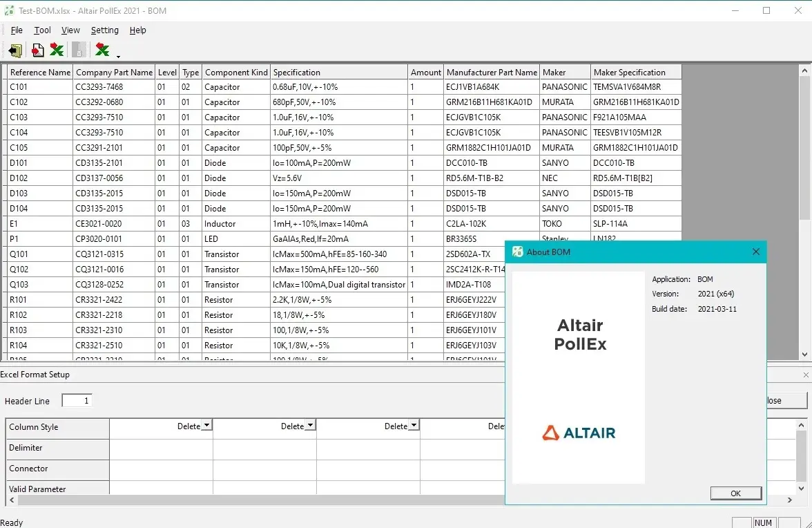Click the Maker column header

(565, 72)
